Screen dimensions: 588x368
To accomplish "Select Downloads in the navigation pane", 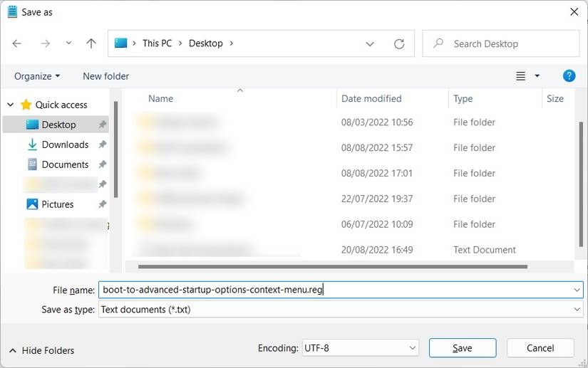I will point(58,144).
